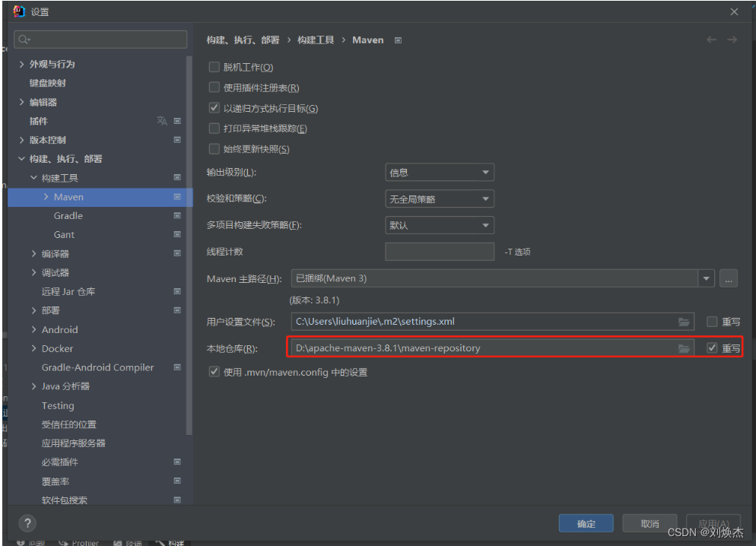The width and height of the screenshot is (756, 546).
Task: Click project-level icon beside 远程 Jar 仓库
Action: point(177,291)
